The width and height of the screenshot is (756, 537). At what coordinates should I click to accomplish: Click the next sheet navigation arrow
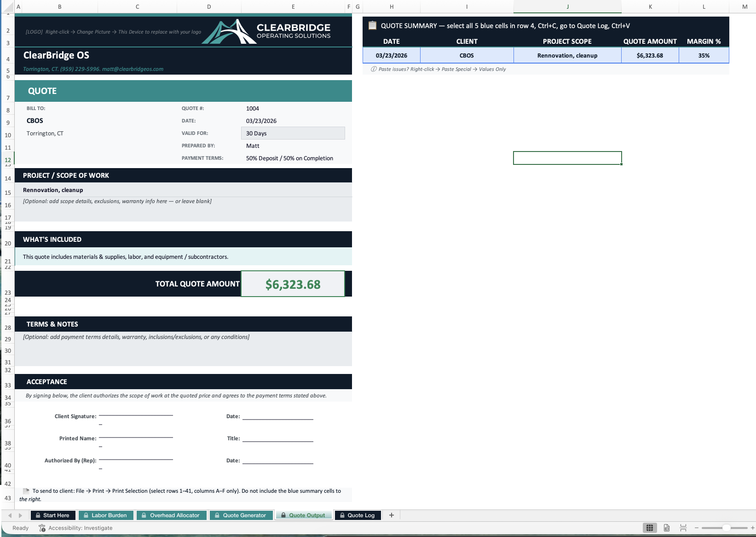(x=20, y=515)
